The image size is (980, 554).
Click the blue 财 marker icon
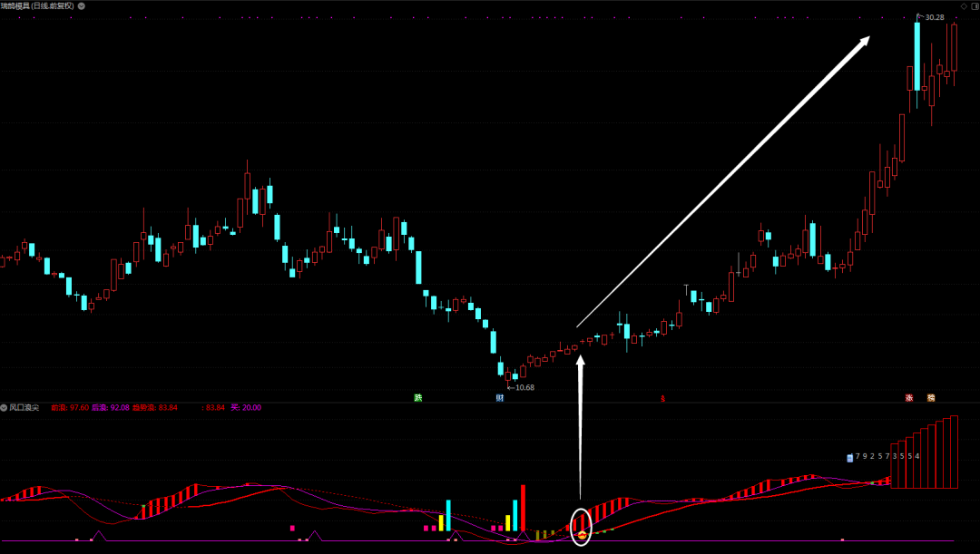(500, 398)
